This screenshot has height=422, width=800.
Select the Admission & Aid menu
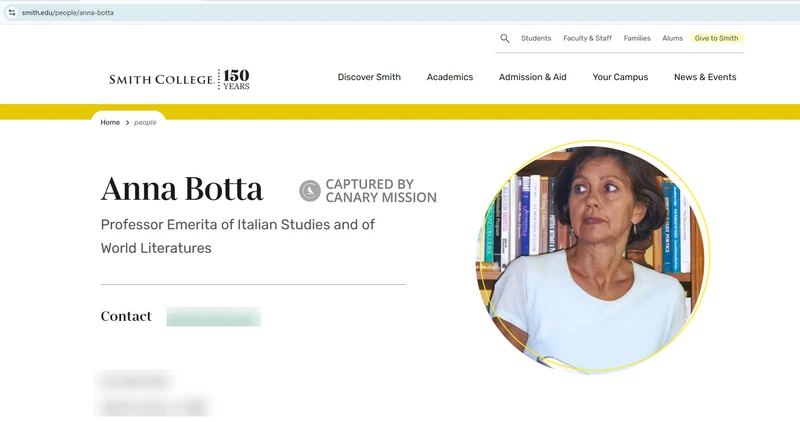[533, 77]
